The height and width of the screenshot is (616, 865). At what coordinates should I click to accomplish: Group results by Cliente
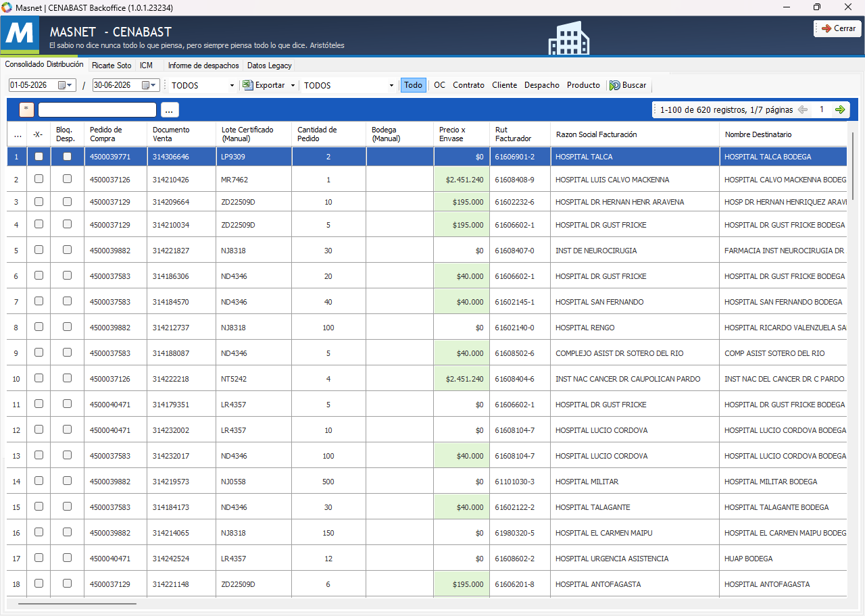coord(504,85)
